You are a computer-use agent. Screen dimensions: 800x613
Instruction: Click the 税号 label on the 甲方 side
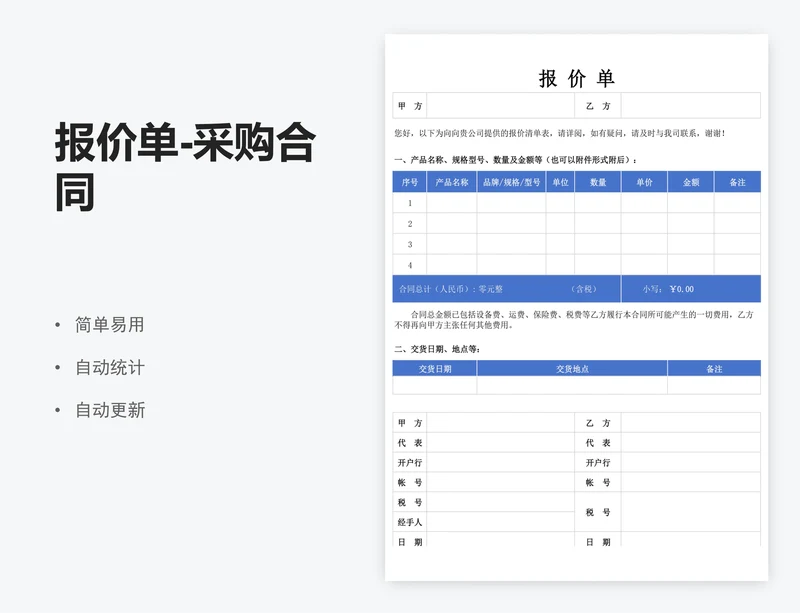click(x=410, y=502)
